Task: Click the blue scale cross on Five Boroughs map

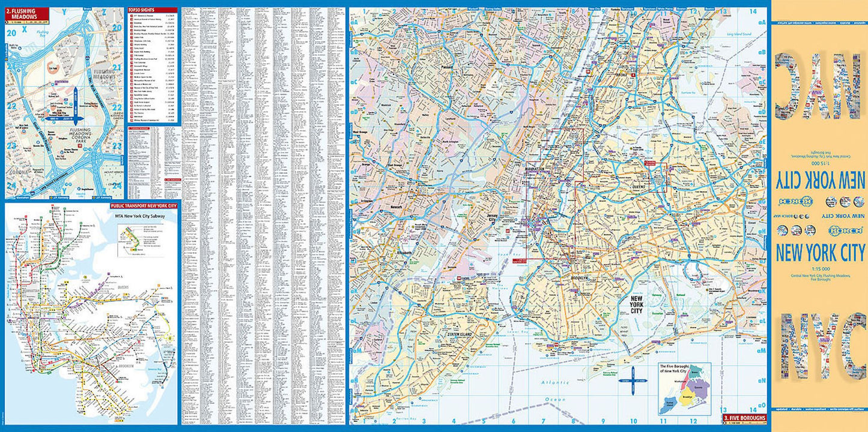Action: point(634,381)
